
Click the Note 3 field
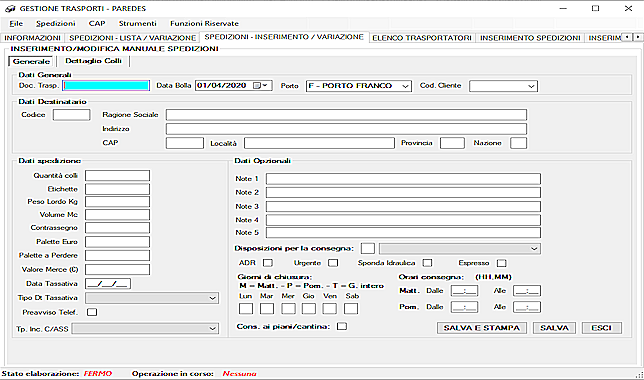click(403, 206)
